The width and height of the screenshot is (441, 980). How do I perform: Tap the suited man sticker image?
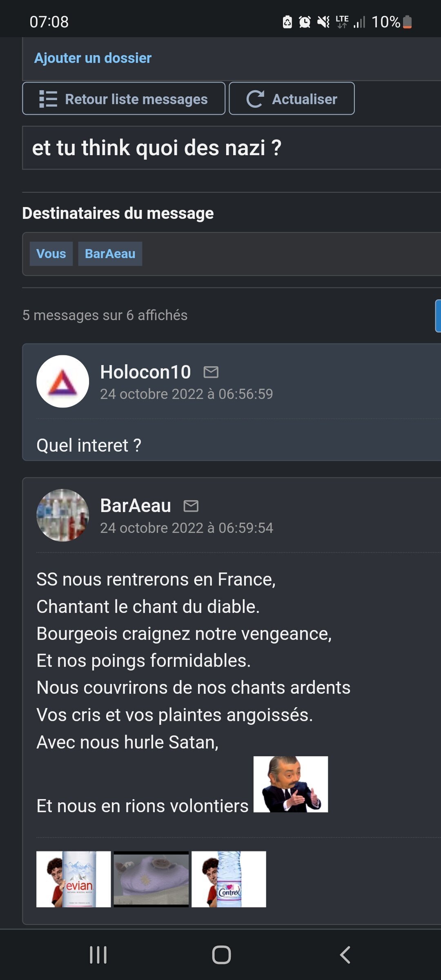(x=290, y=784)
